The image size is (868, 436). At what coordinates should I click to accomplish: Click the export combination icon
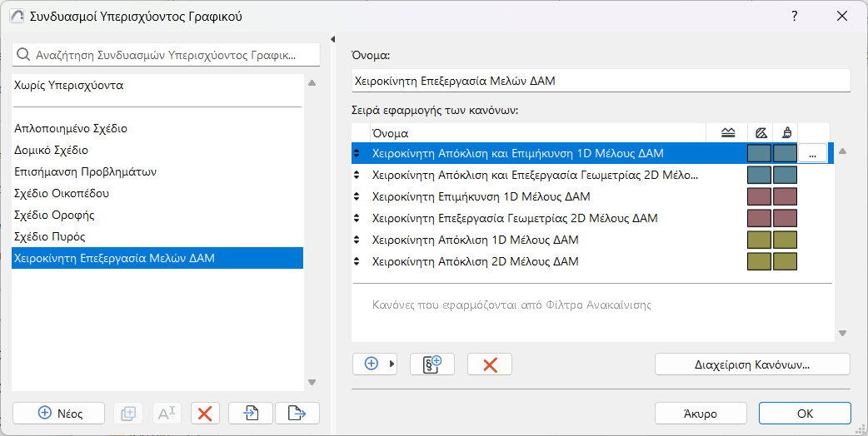coord(297,414)
